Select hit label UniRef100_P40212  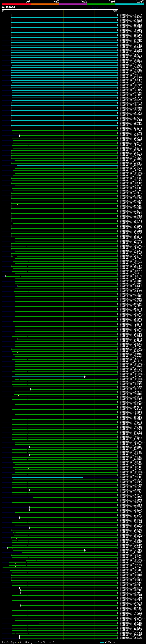tap(131, 613)
